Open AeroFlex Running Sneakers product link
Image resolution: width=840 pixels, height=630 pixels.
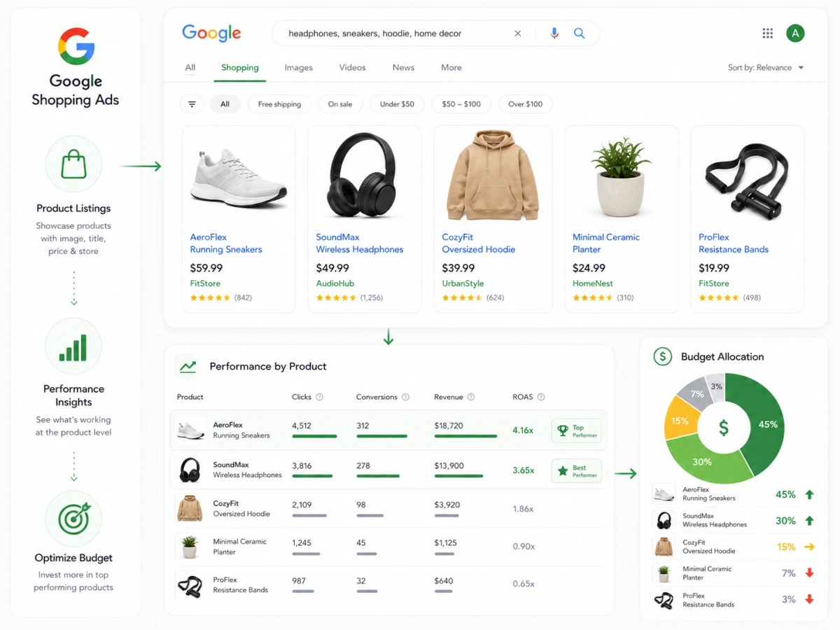(x=226, y=243)
